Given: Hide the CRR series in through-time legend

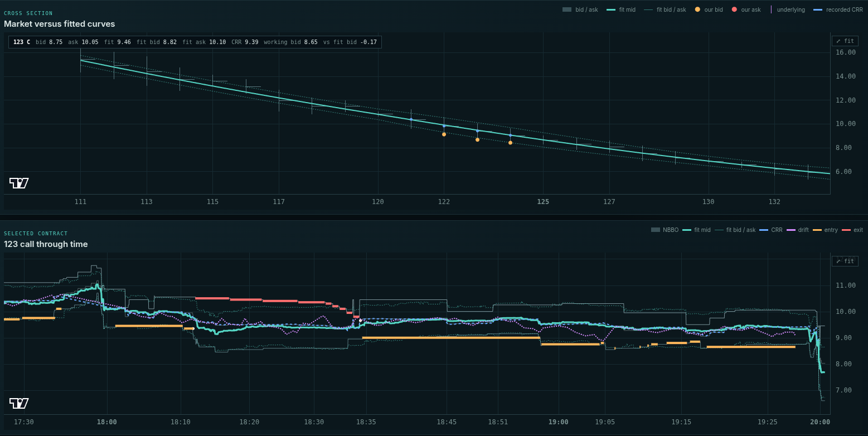Looking at the screenshot, I should 771,230.
